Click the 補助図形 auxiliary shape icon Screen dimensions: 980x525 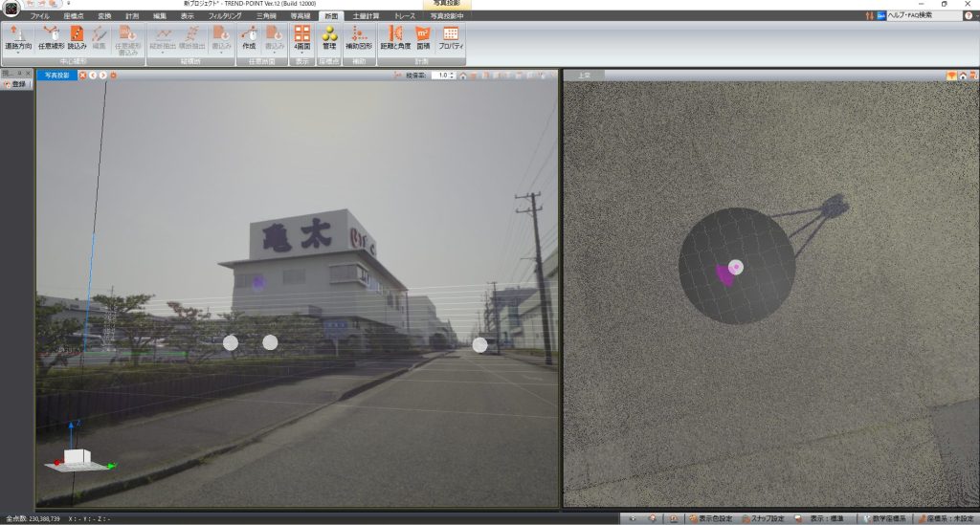pos(359,34)
